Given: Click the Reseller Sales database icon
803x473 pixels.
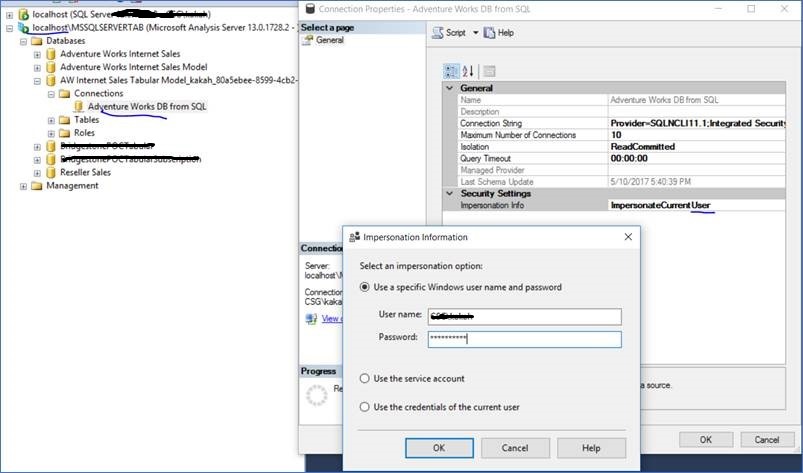Looking at the screenshot, I should (x=51, y=173).
